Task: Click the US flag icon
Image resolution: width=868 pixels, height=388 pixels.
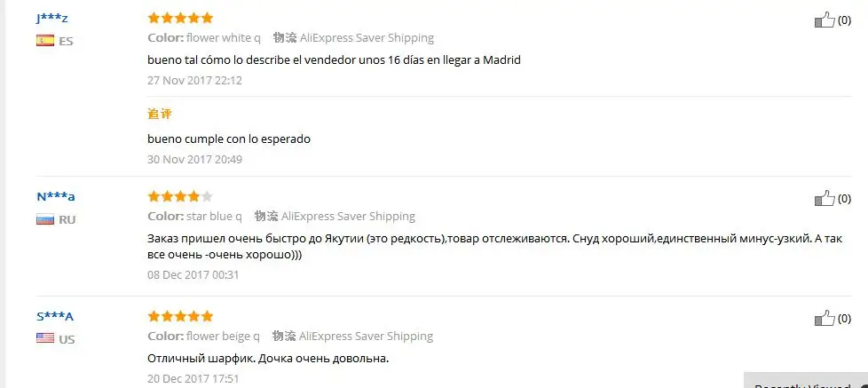Action: pyautogui.click(x=45, y=338)
